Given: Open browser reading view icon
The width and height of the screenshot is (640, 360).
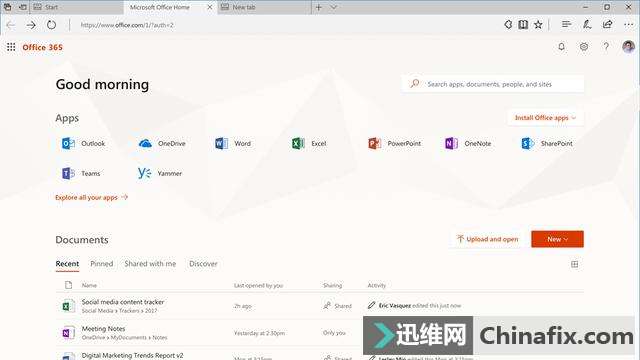Looking at the screenshot, I should click(523, 25).
